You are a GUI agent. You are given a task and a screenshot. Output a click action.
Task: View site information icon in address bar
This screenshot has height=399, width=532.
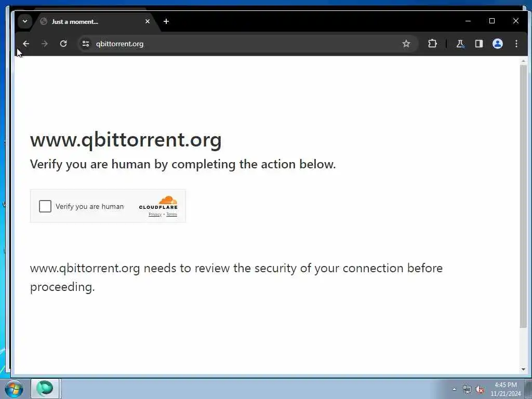pos(86,44)
